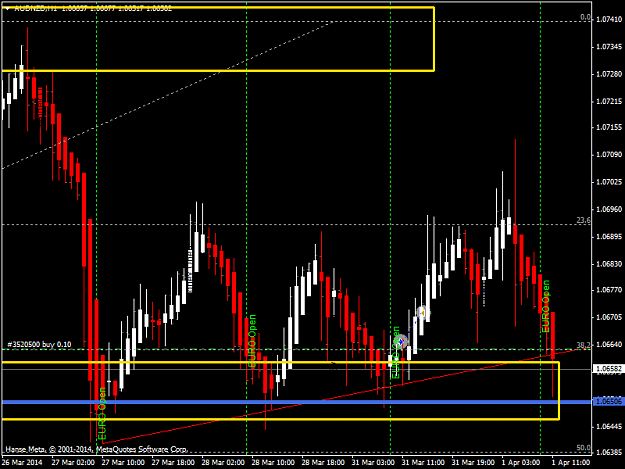Click price scale value 1.07345
This screenshot has width=625, height=469.
609,47
